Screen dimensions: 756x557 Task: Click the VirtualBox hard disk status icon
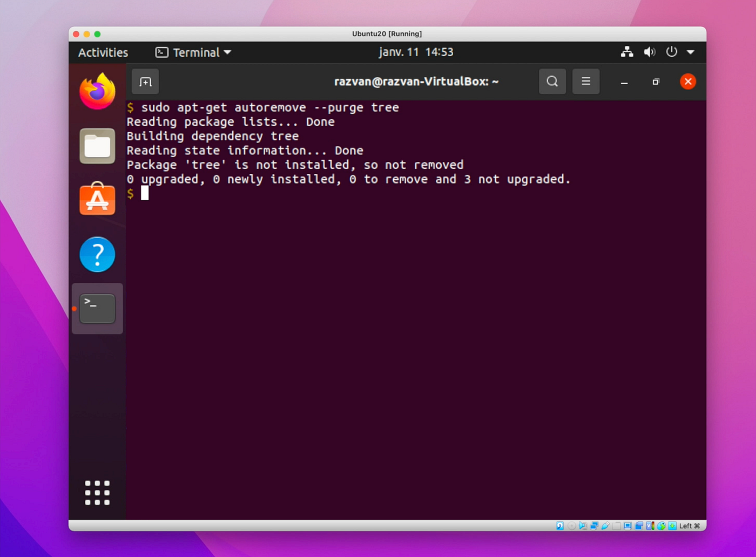pyautogui.click(x=560, y=526)
